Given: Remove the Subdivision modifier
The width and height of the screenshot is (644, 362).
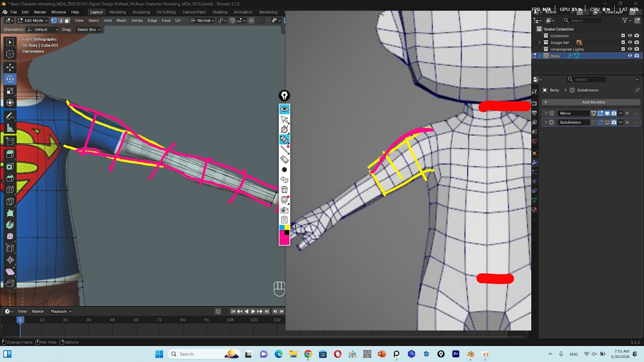Looking at the screenshot, I should [x=627, y=122].
